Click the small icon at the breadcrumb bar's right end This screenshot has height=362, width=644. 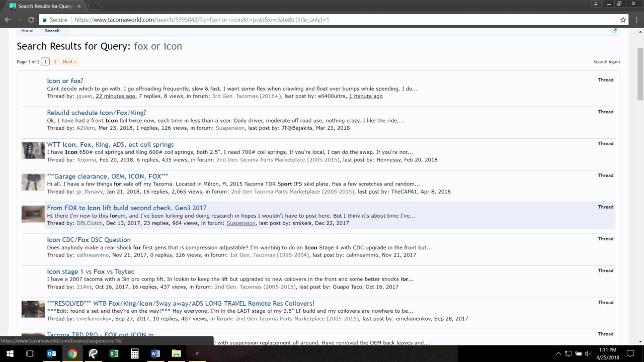[614, 31]
